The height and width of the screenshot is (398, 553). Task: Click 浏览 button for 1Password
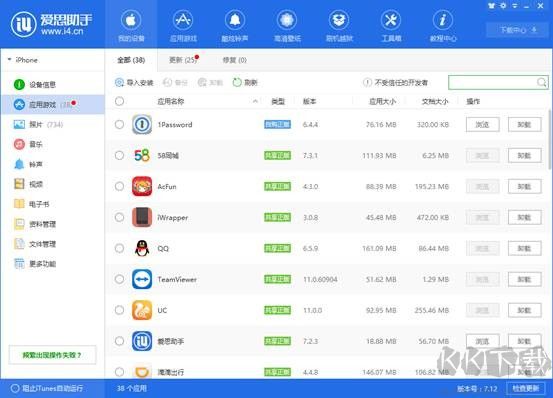482,124
